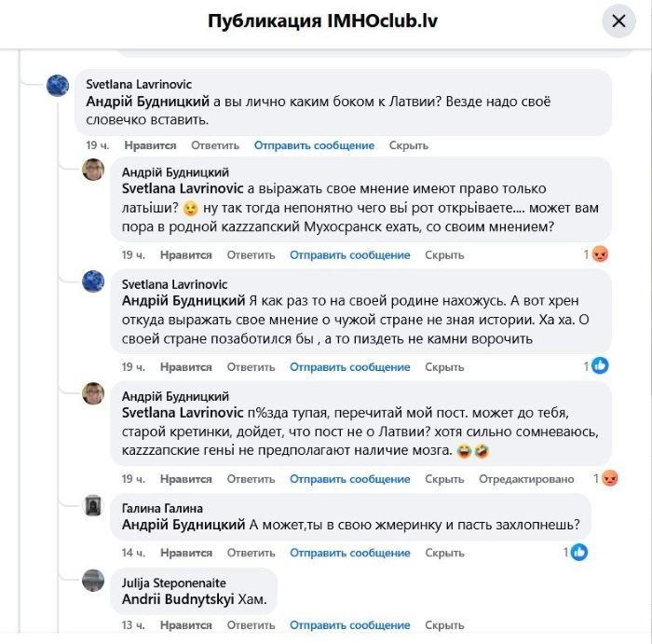Click Галина Галина's profile avatar

point(93,506)
